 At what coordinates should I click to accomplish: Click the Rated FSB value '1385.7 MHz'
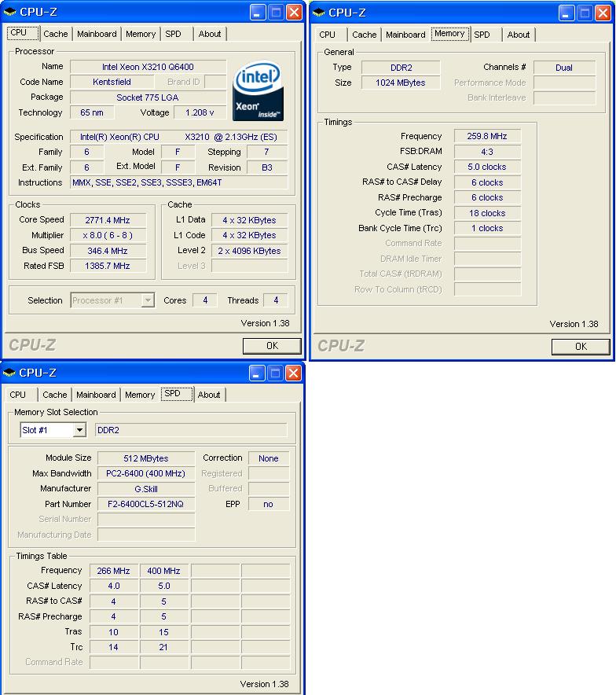(x=108, y=266)
